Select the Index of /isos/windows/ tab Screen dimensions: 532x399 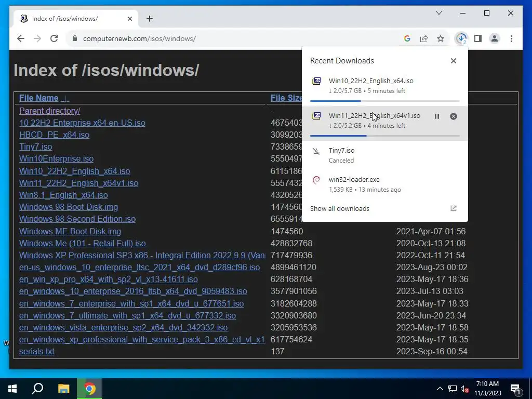pos(76,19)
